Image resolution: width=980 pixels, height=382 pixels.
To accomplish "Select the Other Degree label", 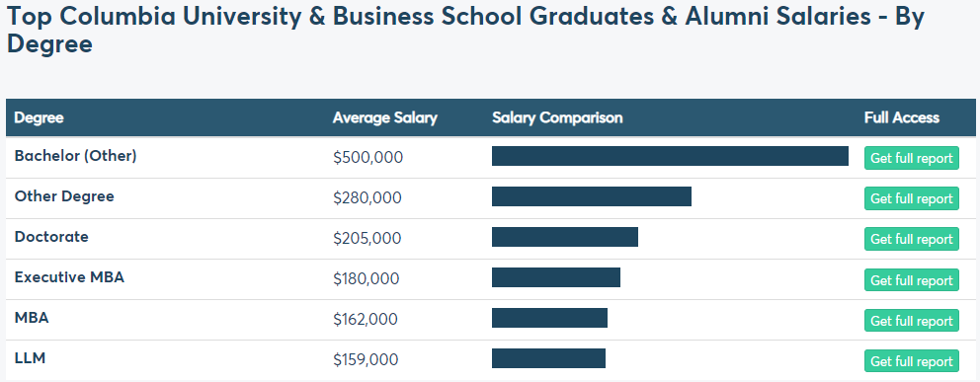I will point(64,196).
